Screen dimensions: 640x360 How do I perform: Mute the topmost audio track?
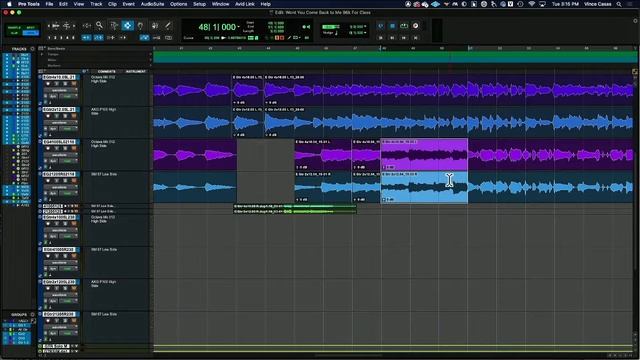pos(74,84)
